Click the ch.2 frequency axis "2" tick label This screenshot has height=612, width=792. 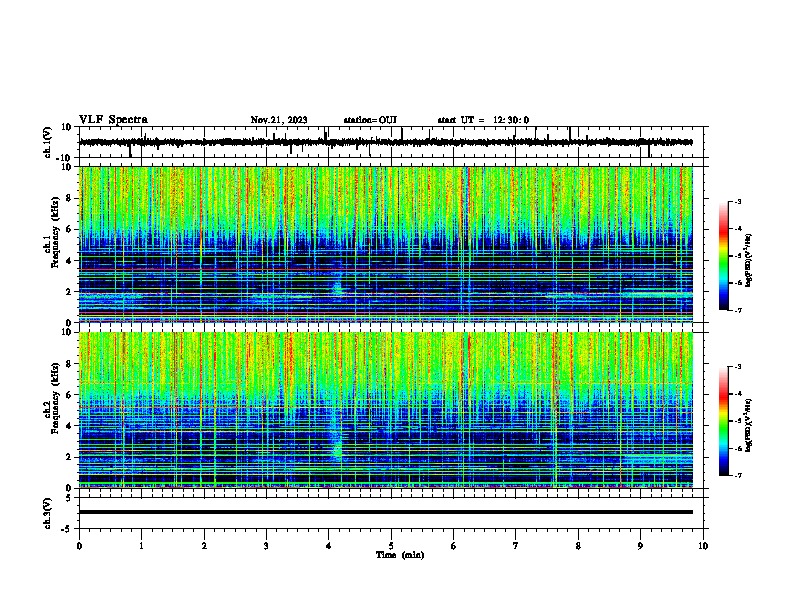click(69, 457)
